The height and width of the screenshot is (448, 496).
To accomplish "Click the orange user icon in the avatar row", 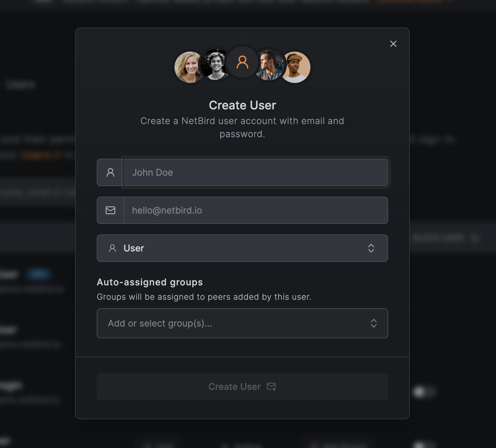I will 242,62.
